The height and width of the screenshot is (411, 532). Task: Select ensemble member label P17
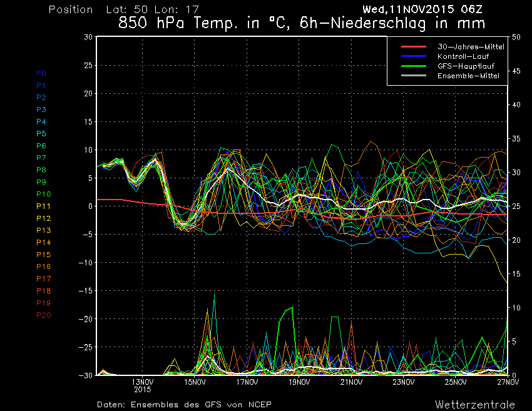pyautogui.click(x=43, y=279)
